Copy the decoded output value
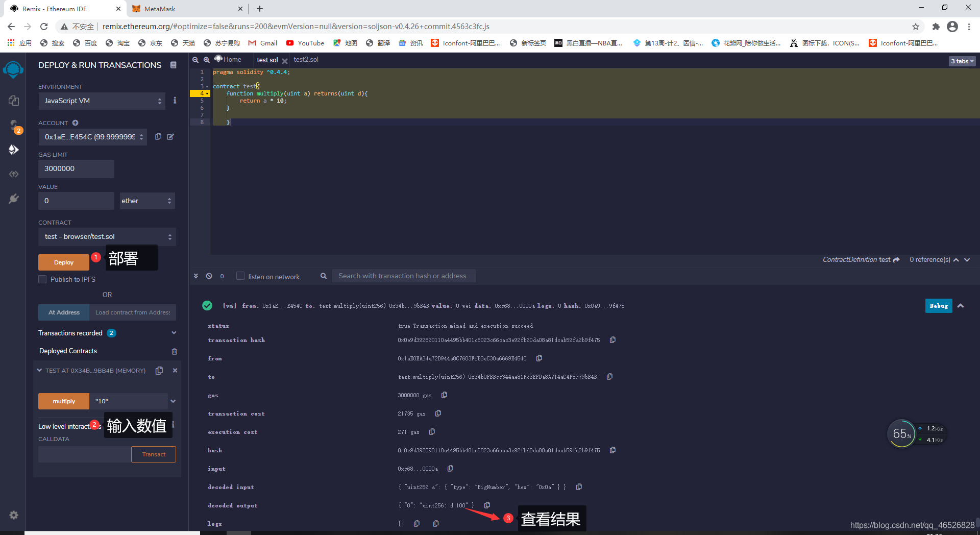 tap(487, 505)
